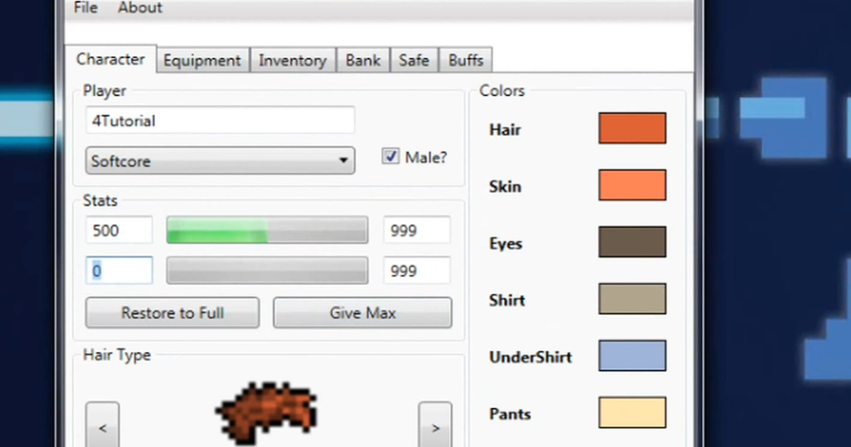Click the Restore to Full button

pyautogui.click(x=172, y=312)
